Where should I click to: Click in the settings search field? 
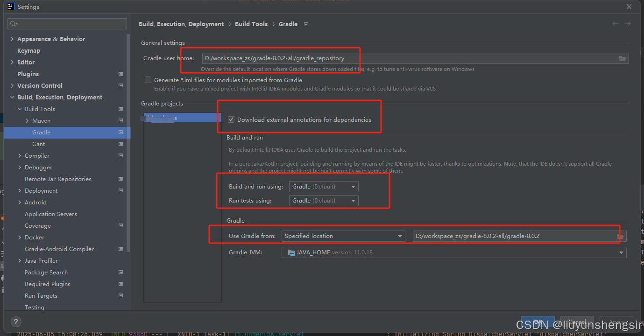(x=67, y=24)
